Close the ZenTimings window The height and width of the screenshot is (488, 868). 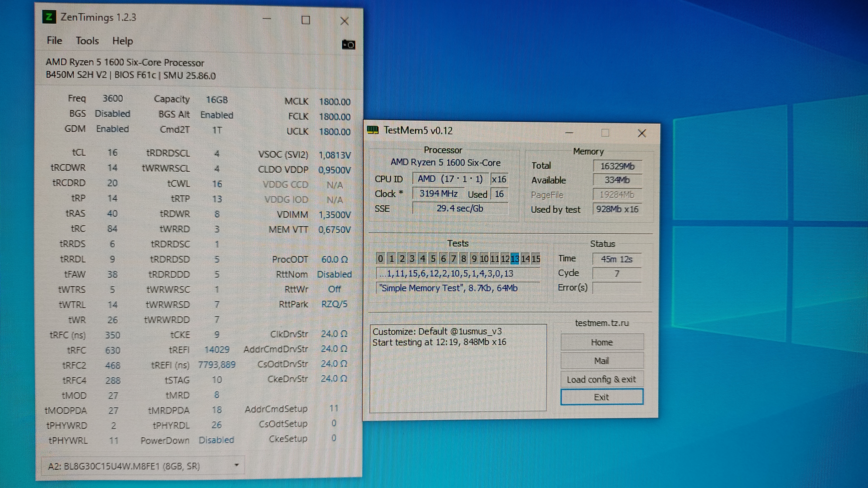point(344,21)
